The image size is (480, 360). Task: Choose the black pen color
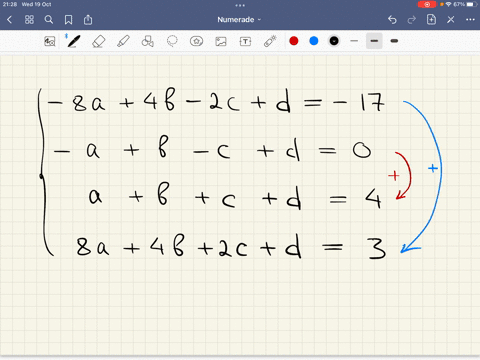[334, 41]
